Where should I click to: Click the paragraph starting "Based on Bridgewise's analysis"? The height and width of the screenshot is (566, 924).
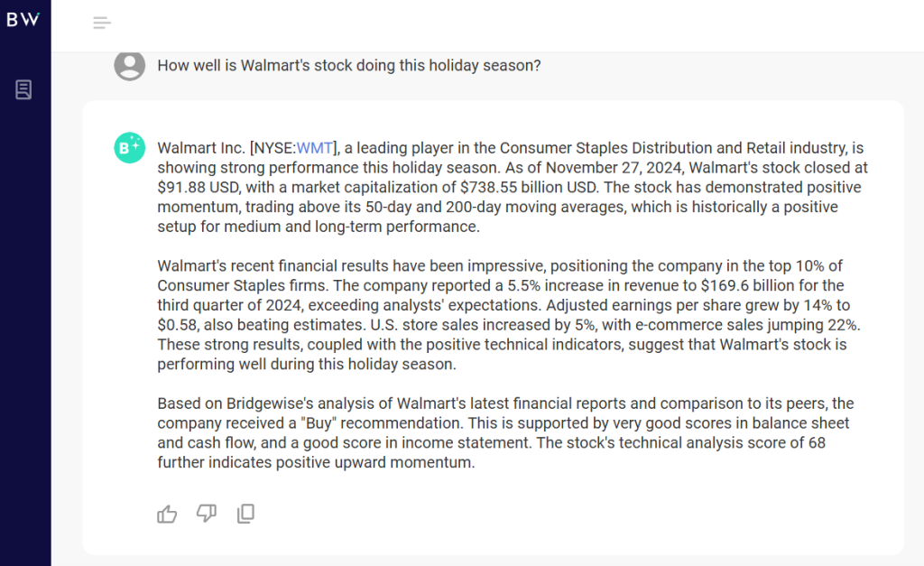click(505, 432)
